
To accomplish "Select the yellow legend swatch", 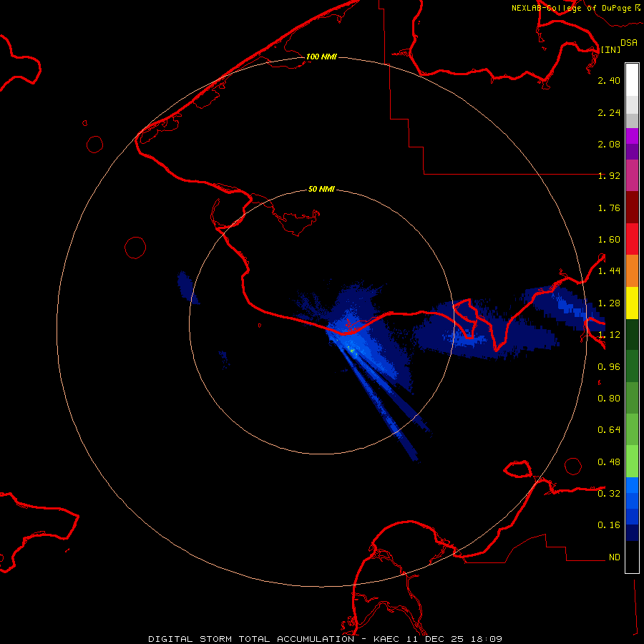I will (x=632, y=303).
